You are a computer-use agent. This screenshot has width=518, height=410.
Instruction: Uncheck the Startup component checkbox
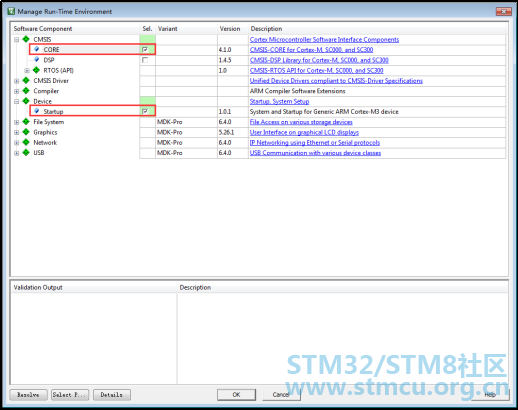(x=145, y=111)
